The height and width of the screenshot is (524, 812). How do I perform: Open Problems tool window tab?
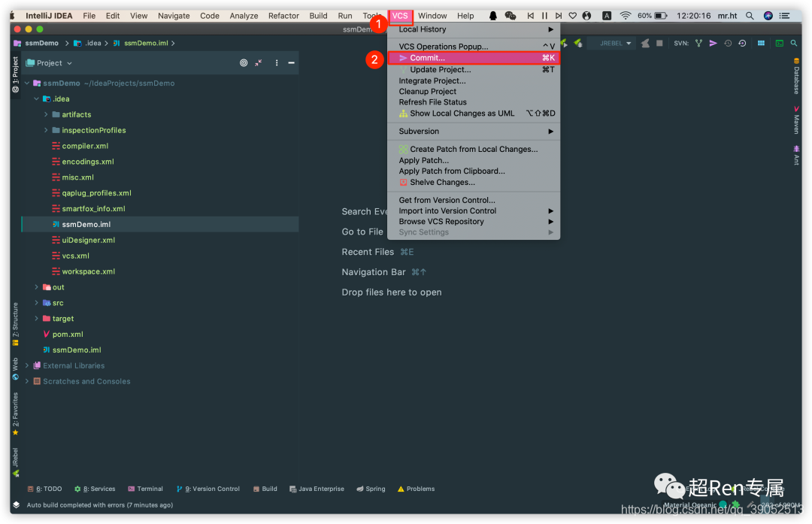(x=416, y=489)
